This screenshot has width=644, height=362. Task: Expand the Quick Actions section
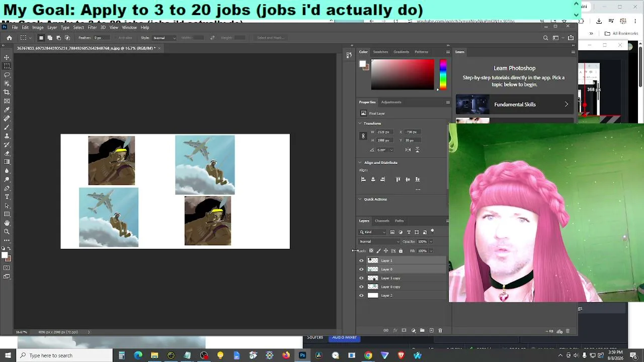point(360,199)
